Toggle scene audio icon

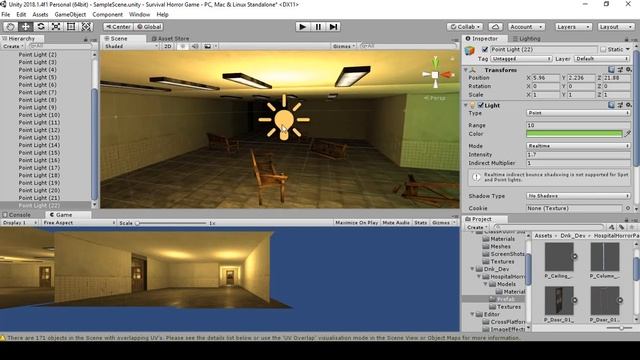(x=195, y=46)
